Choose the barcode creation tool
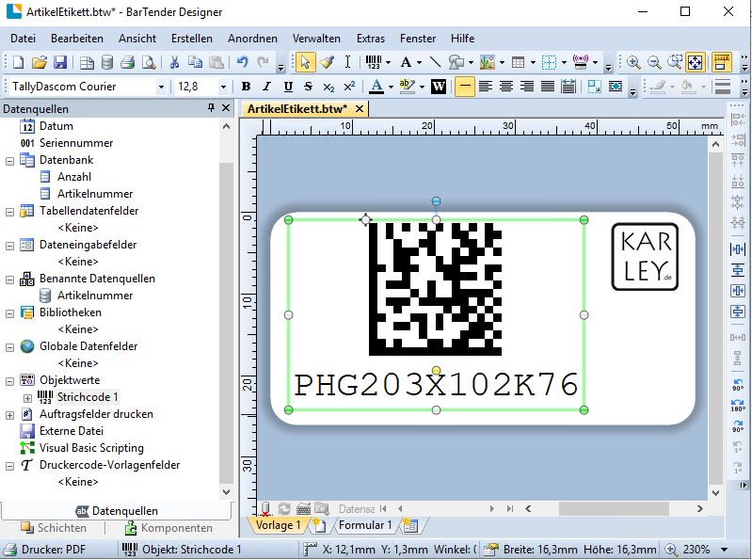This screenshot has width=752, height=560. coord(374,62)
